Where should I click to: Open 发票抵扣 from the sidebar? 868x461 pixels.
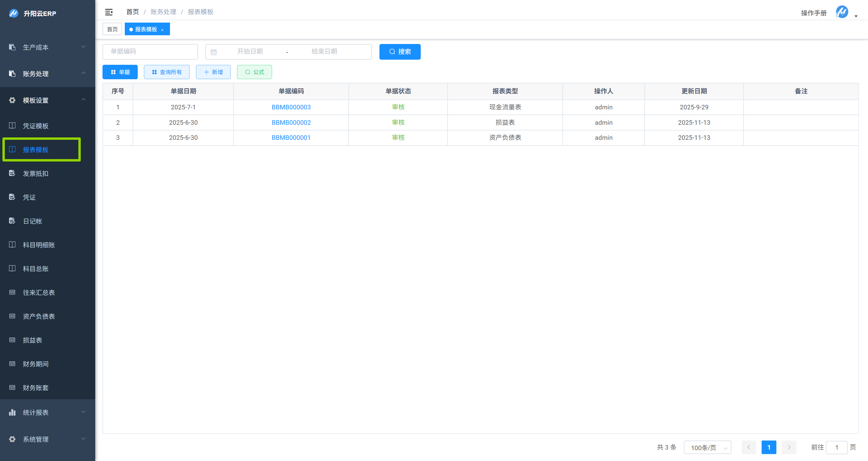(35, 174)
